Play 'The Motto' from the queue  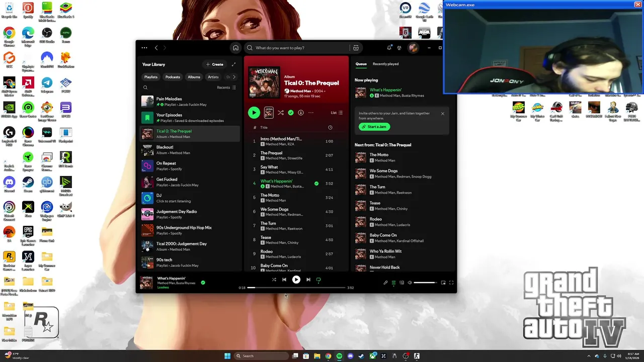click(401, 157)
